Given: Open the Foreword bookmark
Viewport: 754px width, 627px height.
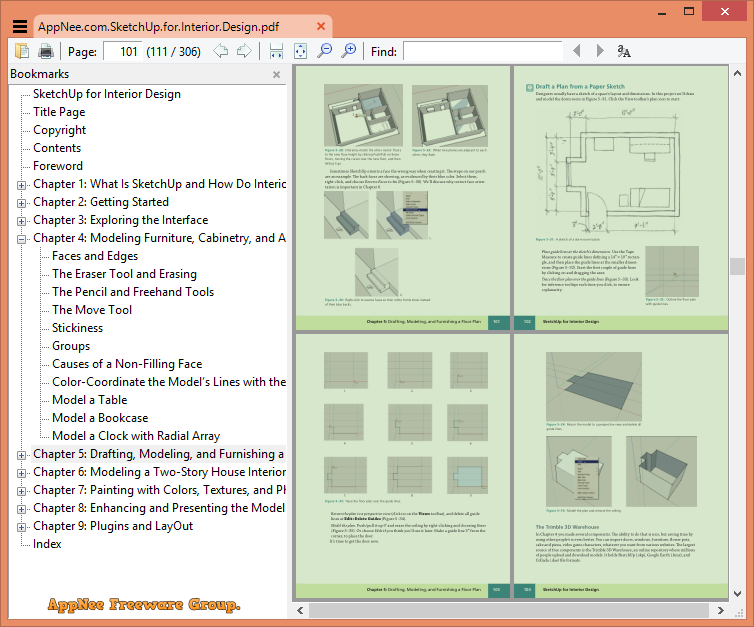Looking at the screenshot, I should tap(58, 166).
